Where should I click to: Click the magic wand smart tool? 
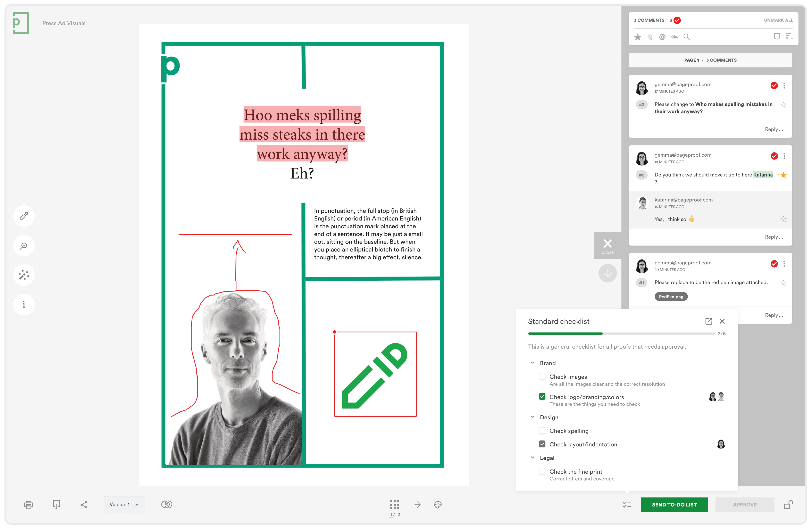pyautogui.click(x=24, y=275)
